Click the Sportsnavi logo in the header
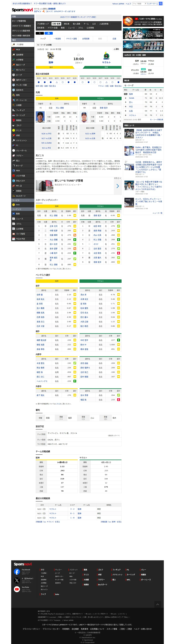This screenshot has width=175, height=644. (x=22, y=10)
